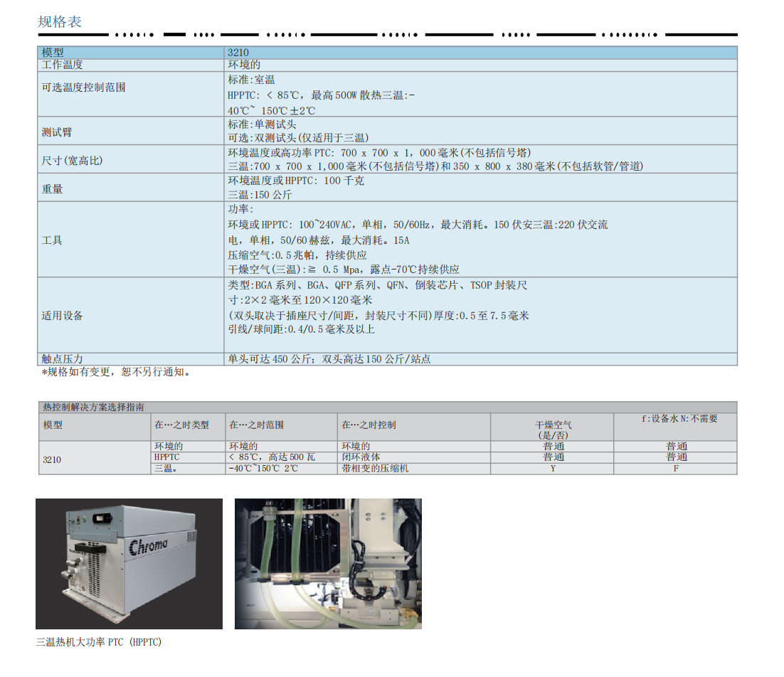Click the 规格表 section heading

(x=60, y=22)
